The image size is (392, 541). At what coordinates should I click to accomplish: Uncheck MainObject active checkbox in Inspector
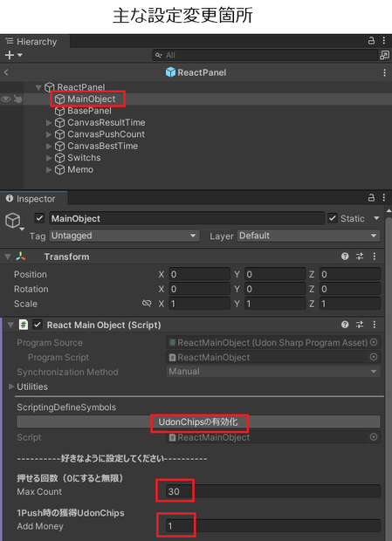(x=39, y=218)
